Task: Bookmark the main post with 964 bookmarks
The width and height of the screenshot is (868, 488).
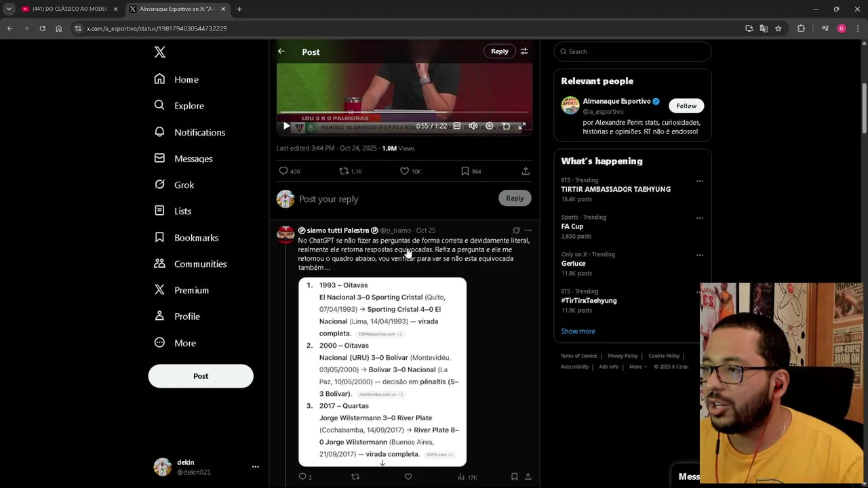Action: click(x=471, y=171)
